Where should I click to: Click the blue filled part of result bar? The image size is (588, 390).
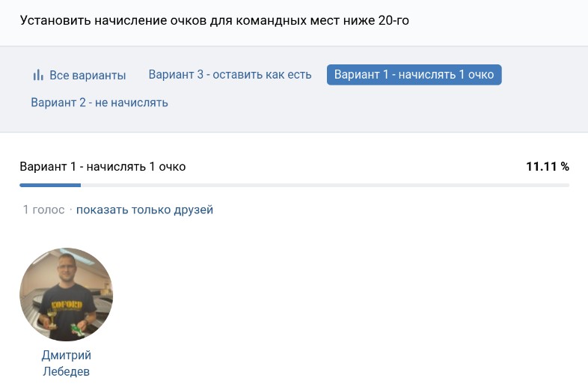[x=49, y=184]
